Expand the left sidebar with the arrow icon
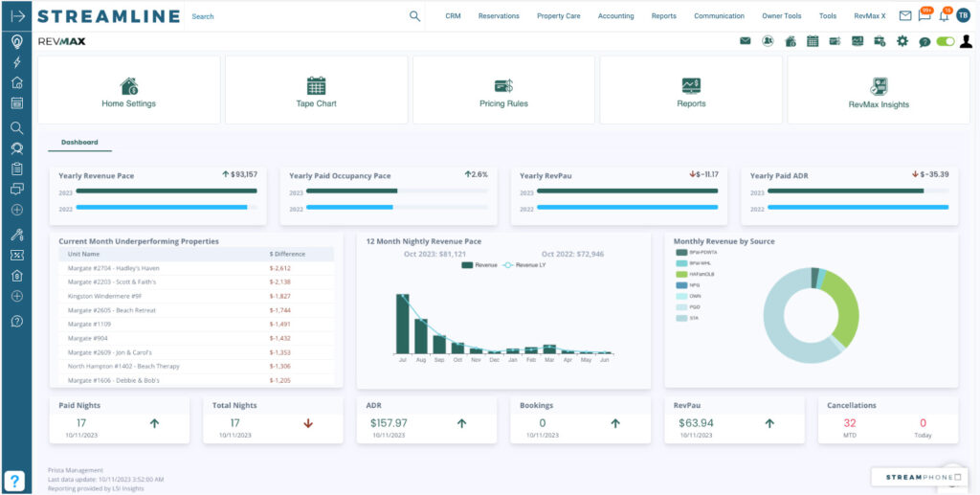 tap(17, 15)
